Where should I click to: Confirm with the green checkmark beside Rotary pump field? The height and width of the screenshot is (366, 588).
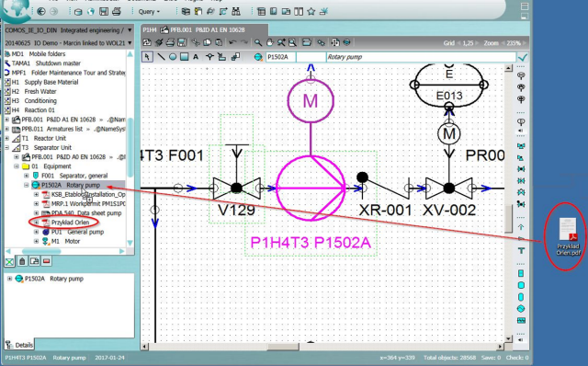(x=523, y=57)
